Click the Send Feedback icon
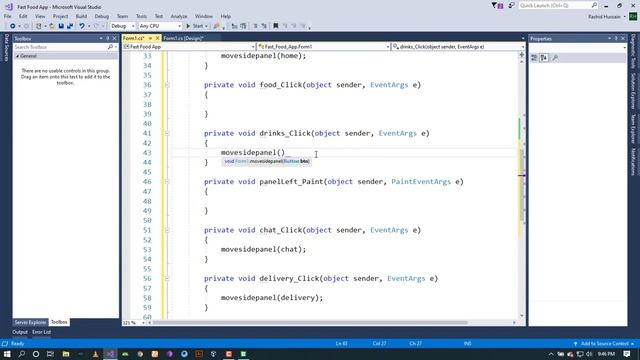Viewport: 640px width, 360px height. click(x=511, y=6)
